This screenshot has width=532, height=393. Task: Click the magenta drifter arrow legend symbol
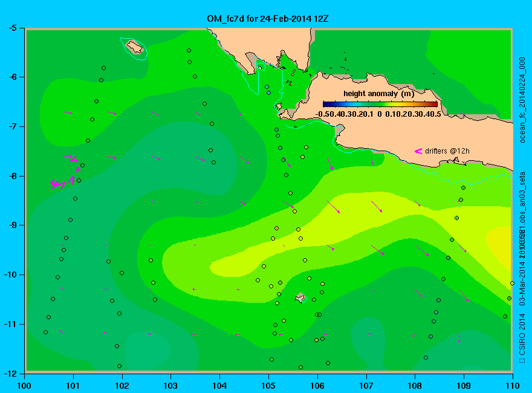click(x=418, y=151)
